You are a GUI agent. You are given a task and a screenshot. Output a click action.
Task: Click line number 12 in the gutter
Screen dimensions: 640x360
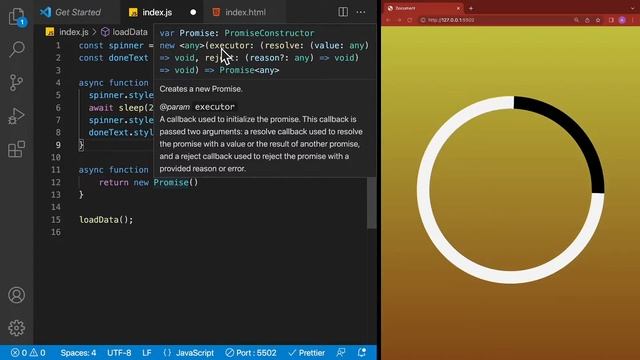click(56, 182)
